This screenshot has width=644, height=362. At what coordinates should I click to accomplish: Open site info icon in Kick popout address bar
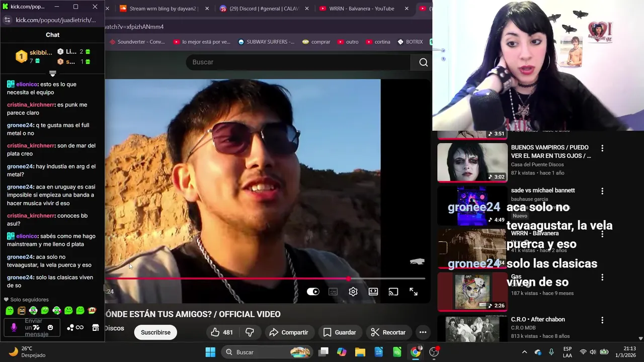[x=7, y=20]
